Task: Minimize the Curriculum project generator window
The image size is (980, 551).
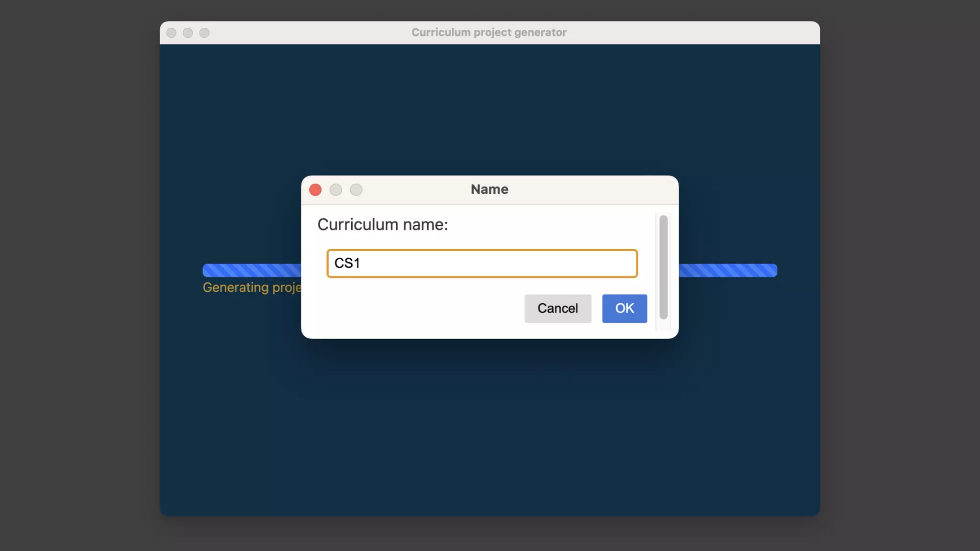Action: tap(188, 33)
